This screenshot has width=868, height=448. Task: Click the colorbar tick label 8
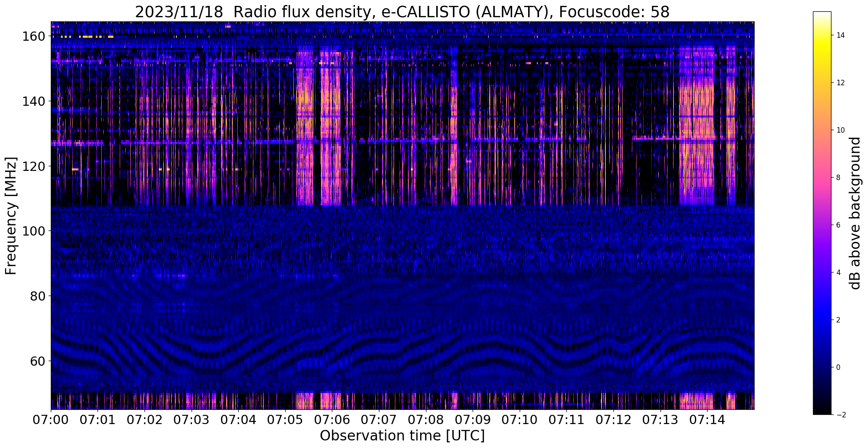coord(839,178)
